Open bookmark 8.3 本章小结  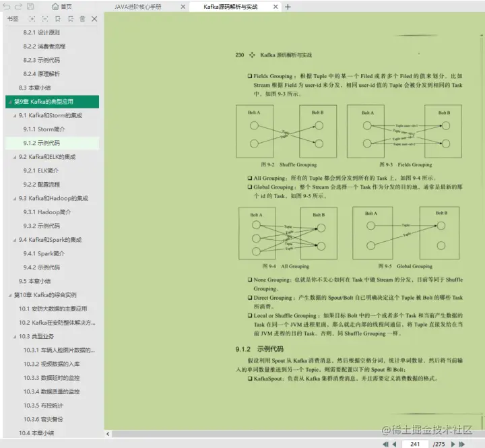click(34, 88)
